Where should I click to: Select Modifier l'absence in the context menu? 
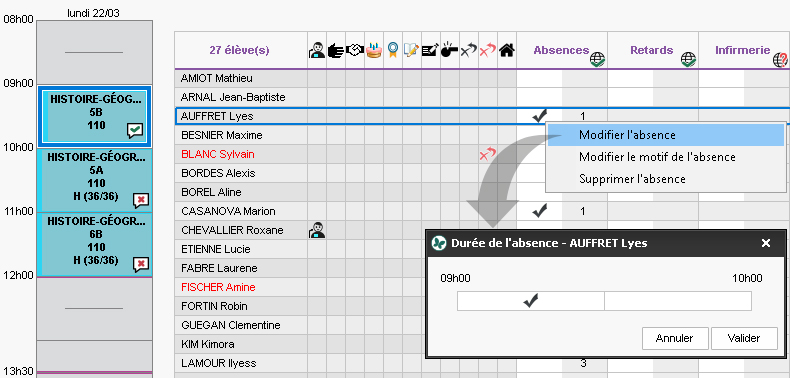point(666,135)
